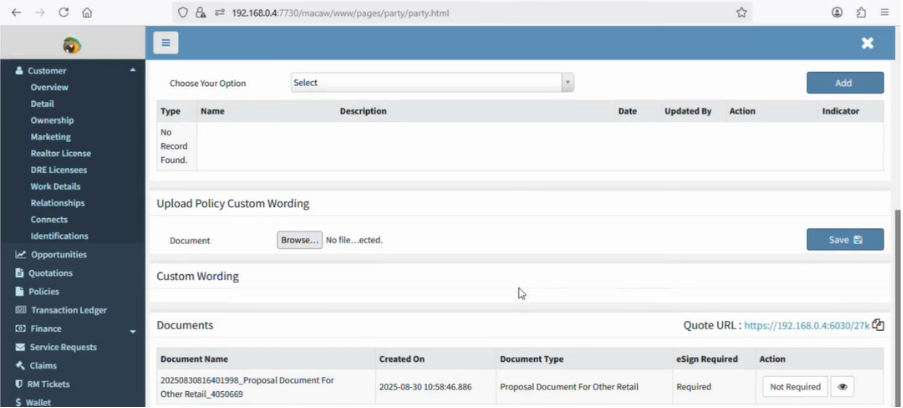Screen dimensions: 903x408
Task: Open the browser extensions icon
Action: (x=861, y=12)
